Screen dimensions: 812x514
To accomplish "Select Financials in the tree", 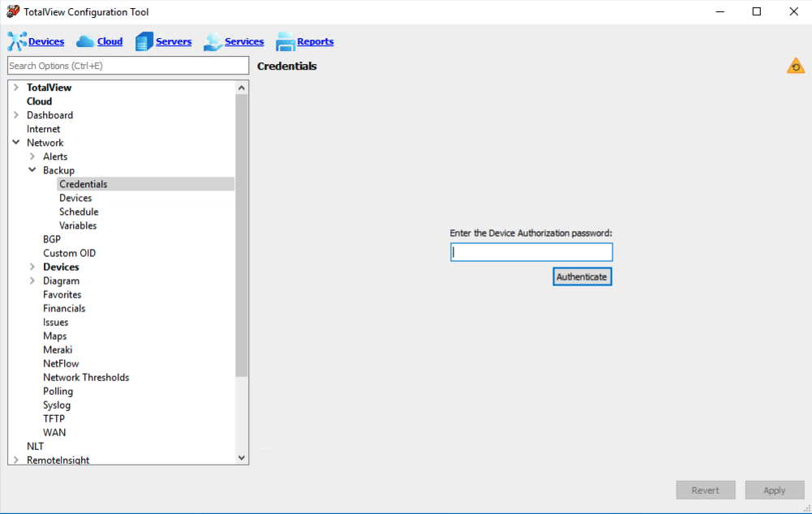I will (64, 309).
